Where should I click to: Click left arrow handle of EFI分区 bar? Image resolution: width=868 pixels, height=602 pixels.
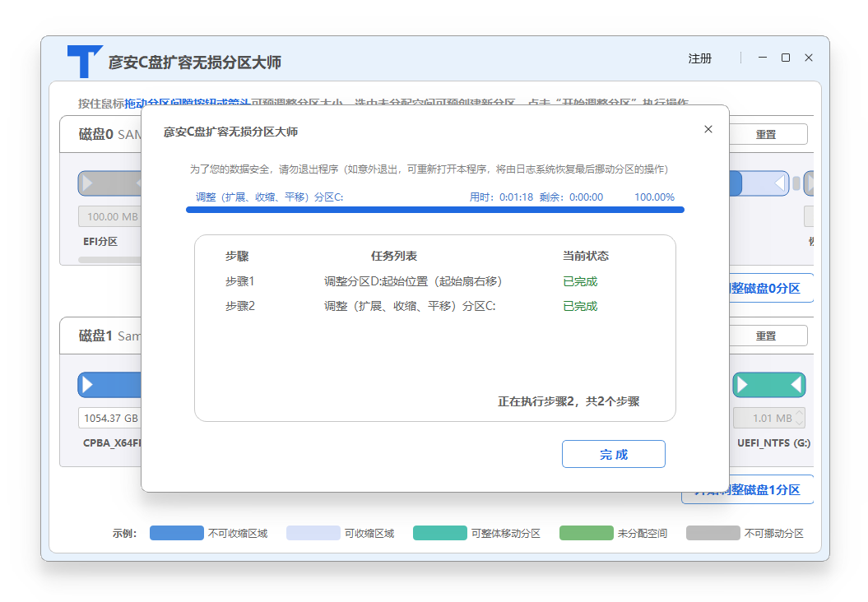(88, 183)
